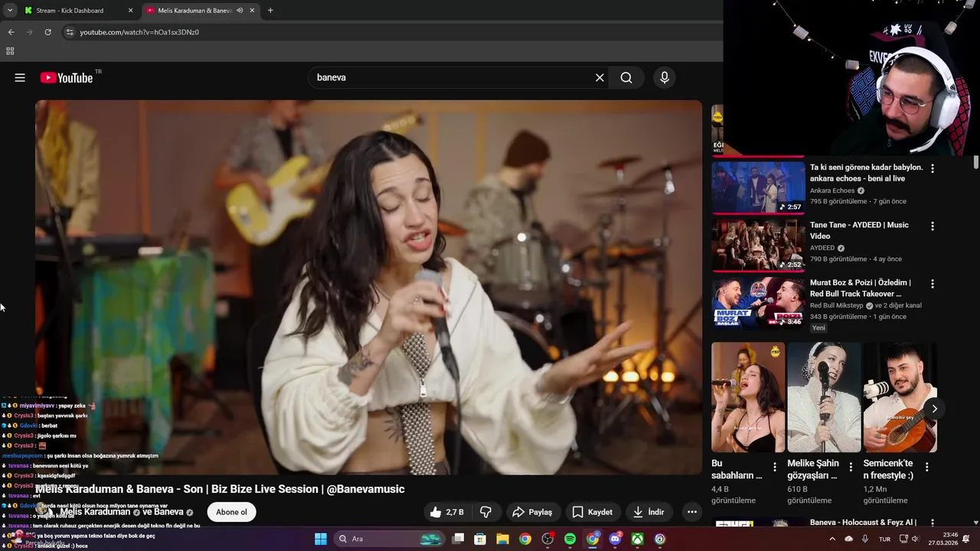Screen dimensions: 980x551
Task: Visit the Red Bull Miksteyp channel name
Action: [837, 305]
